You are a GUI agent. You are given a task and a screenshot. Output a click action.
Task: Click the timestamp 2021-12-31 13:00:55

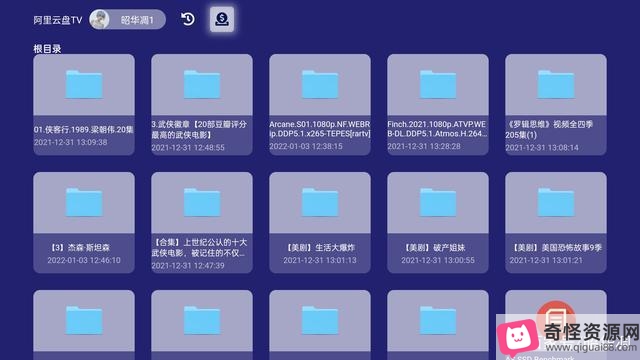(438, 260)
